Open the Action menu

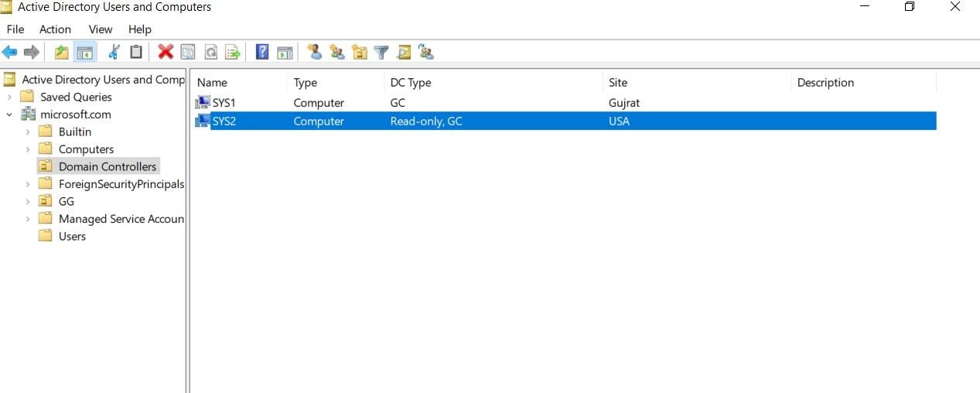click(56, 29)
